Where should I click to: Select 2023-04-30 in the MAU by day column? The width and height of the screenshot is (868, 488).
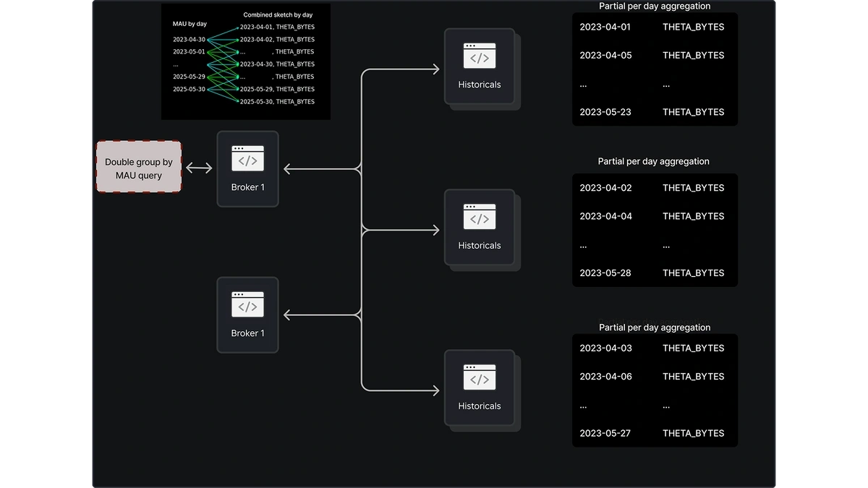(x=189, y=39)
